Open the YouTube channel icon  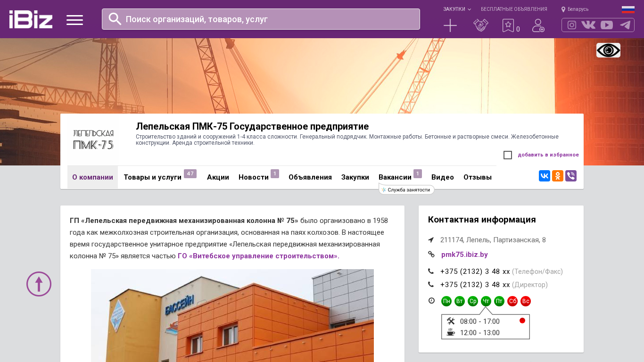607,25
